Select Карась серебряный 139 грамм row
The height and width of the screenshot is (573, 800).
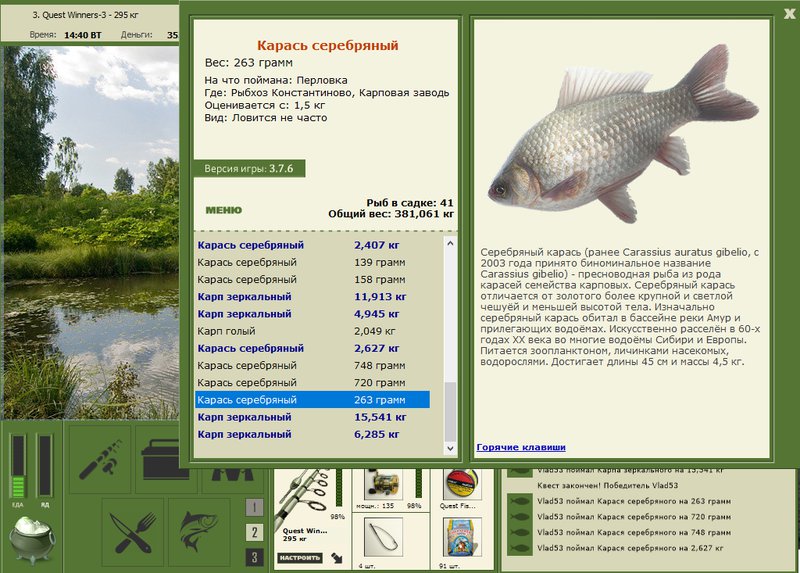tap(312, 262)
